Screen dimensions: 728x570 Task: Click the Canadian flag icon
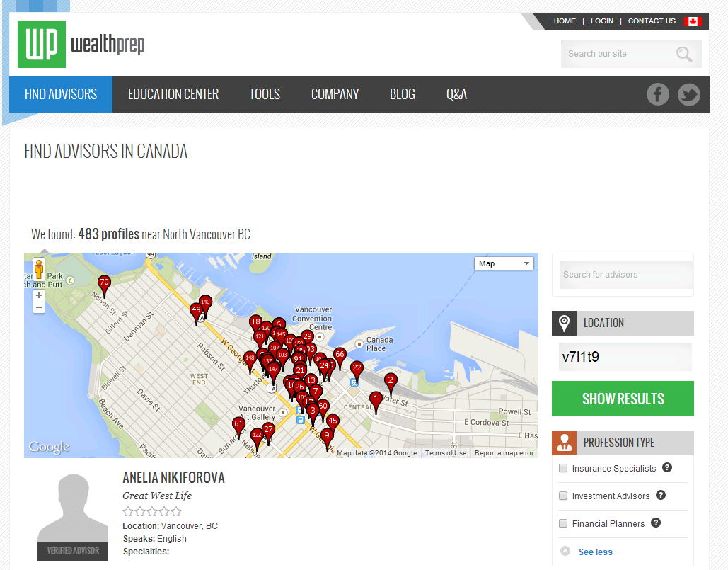tap(693, 21)
